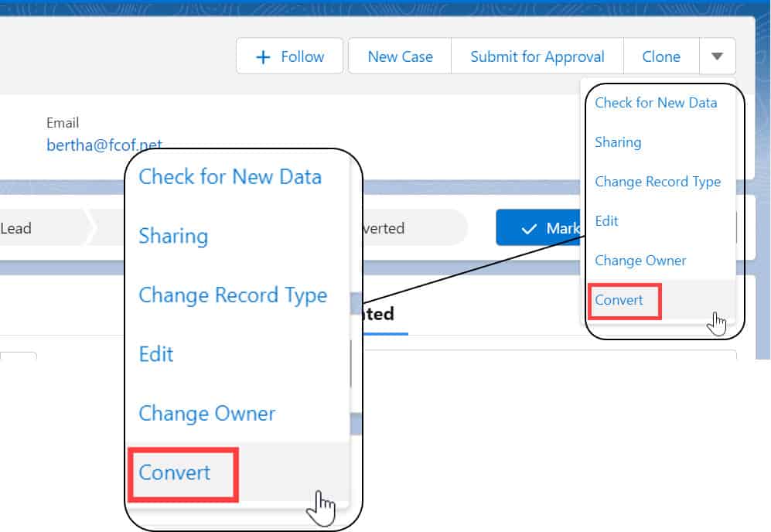Click the Follow button

pyautogui.click(x=289, y=56)
